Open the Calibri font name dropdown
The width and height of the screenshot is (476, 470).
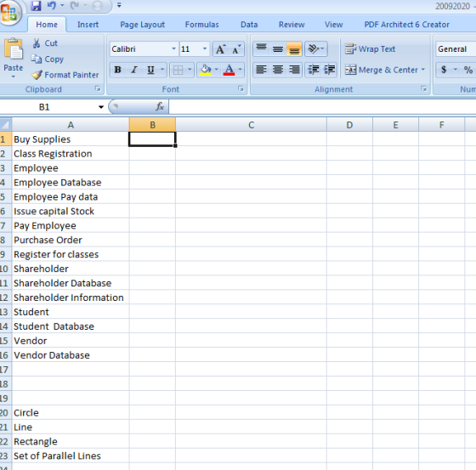tap(173, 49)
